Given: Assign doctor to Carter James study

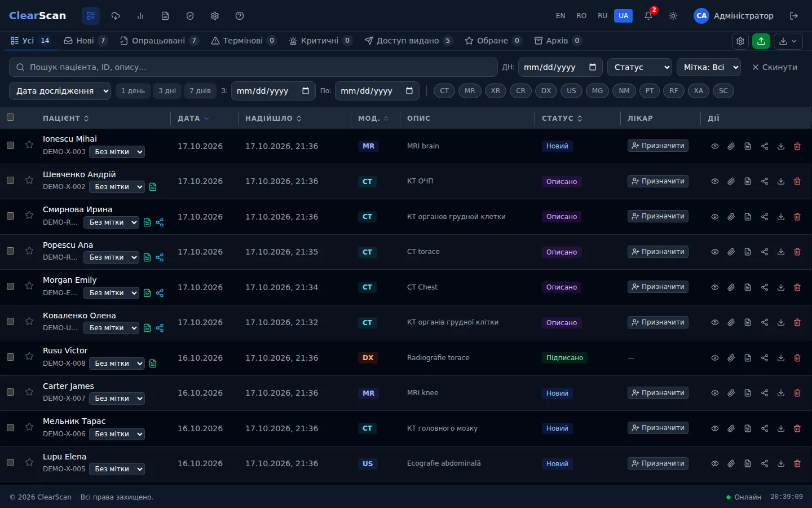Looking at the screenshot, I should (658, 393).
